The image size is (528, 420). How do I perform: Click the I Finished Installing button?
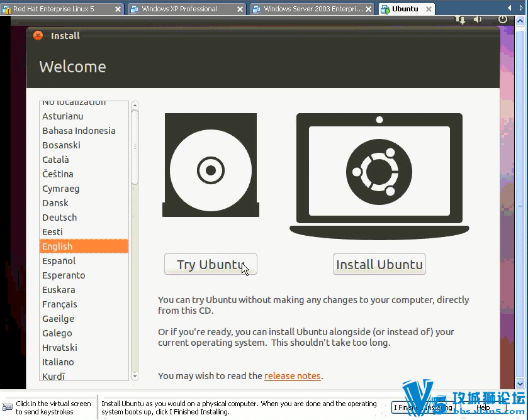424,407
